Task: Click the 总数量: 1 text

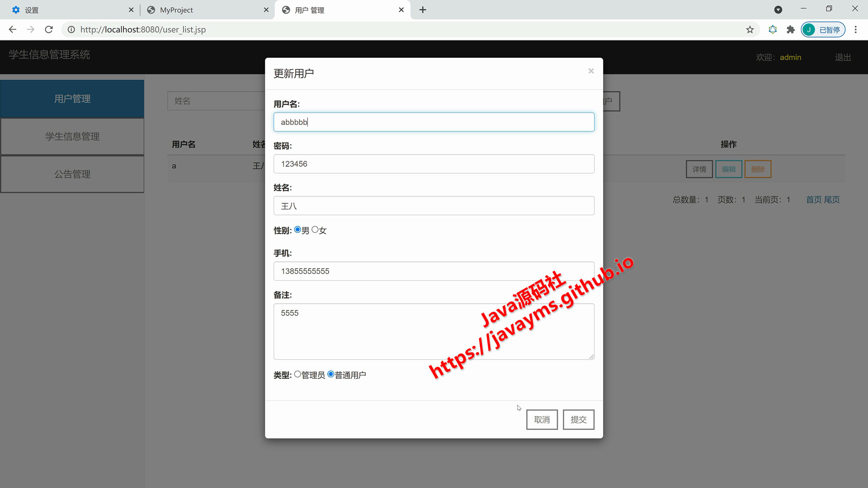Action: (691, 200)
